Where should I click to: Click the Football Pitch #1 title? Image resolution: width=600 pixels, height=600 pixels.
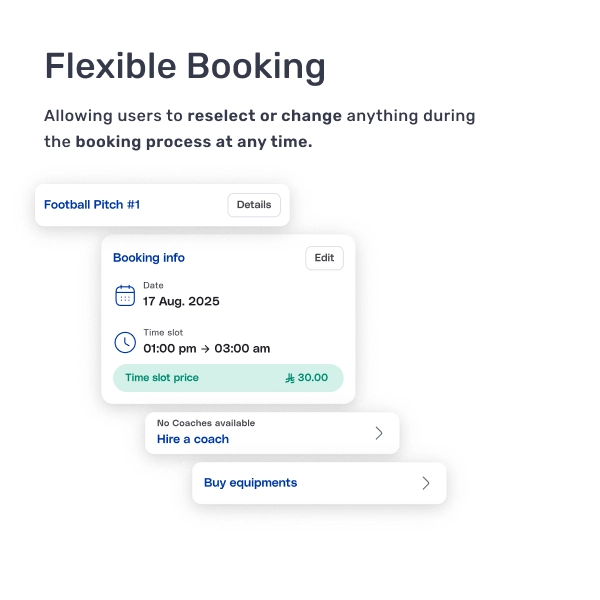[x=92, y=205]
